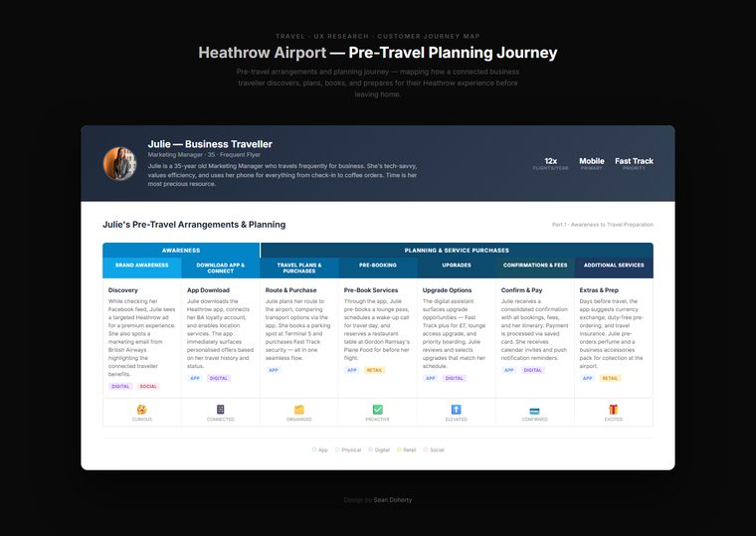Click the Route & Purchase card title
Viewport: 756px width, 536px height.
290,290
